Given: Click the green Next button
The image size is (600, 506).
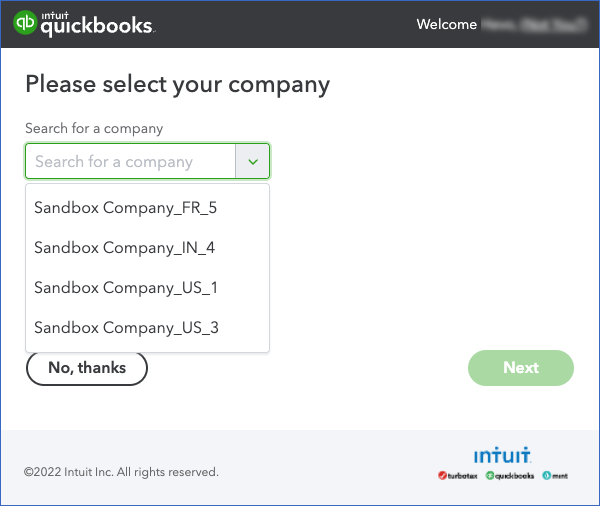Looking at the screenshot, I should [521, 368].
